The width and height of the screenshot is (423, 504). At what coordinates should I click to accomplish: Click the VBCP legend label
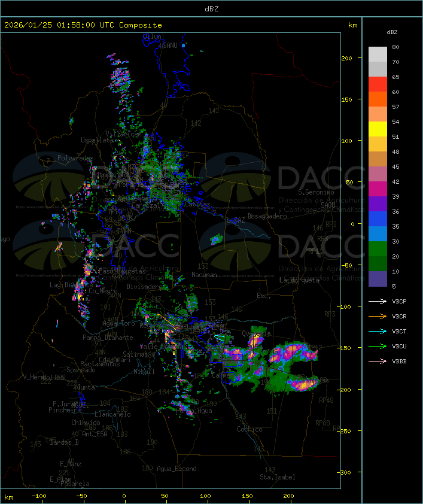(399, 301)
